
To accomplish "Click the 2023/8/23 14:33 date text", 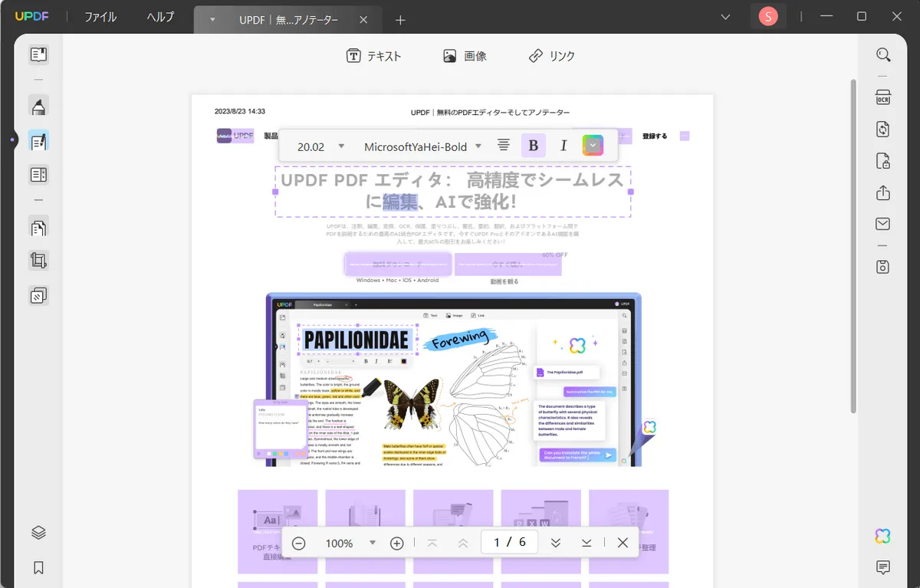I will click(x=240, y=112).
